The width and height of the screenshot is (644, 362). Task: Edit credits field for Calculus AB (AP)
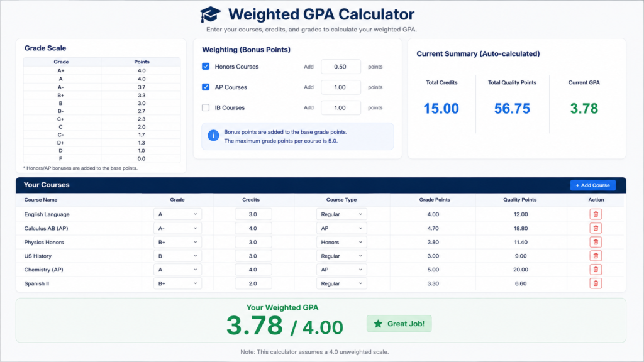pyautogui.click(x=253, y=228)
